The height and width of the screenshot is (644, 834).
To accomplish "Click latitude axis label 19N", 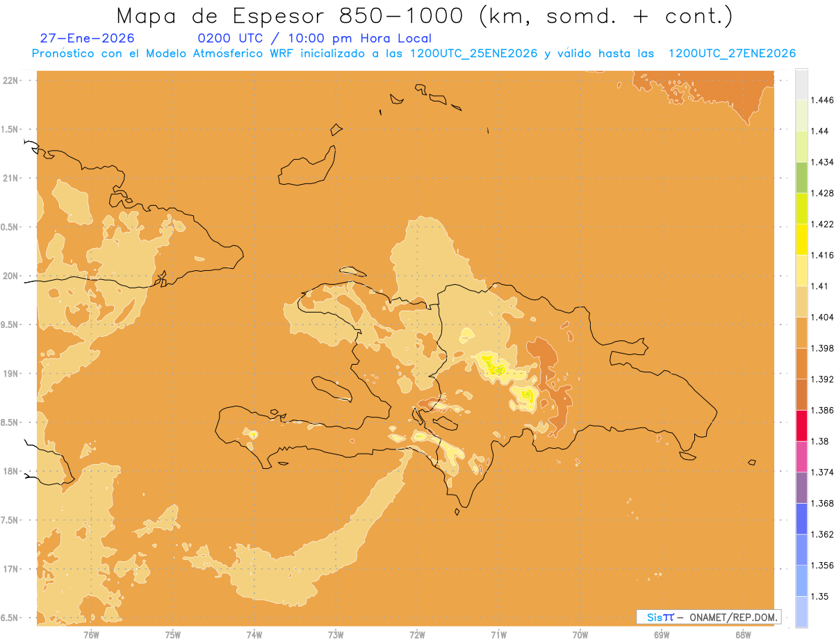I will point(12,373).
